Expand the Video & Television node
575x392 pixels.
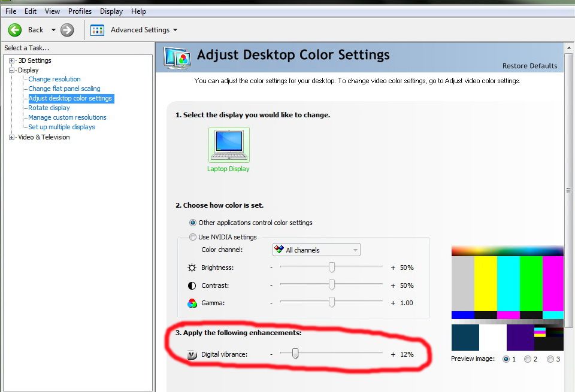tap(12, 137)
